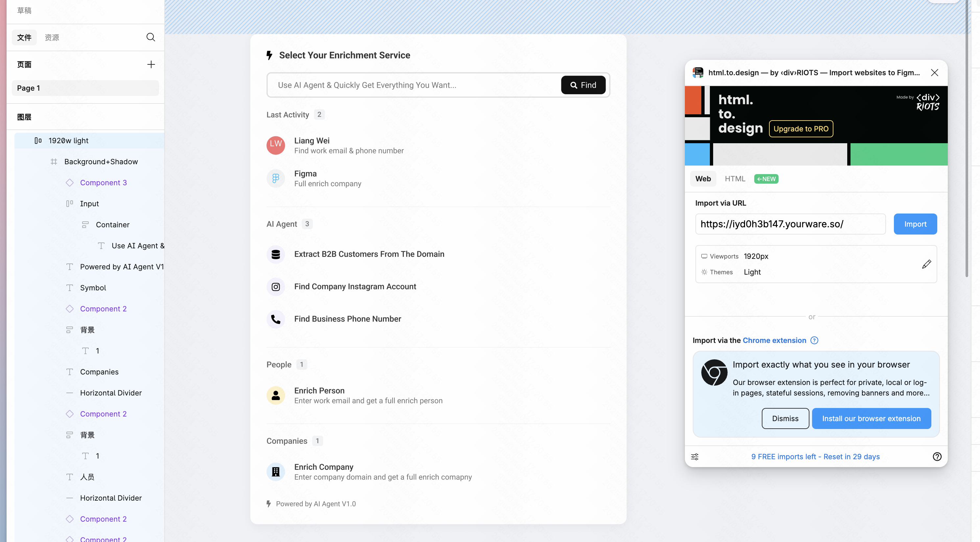
Task: Click the Instagram icon in the AI Agent list
Action: (275, 287)
